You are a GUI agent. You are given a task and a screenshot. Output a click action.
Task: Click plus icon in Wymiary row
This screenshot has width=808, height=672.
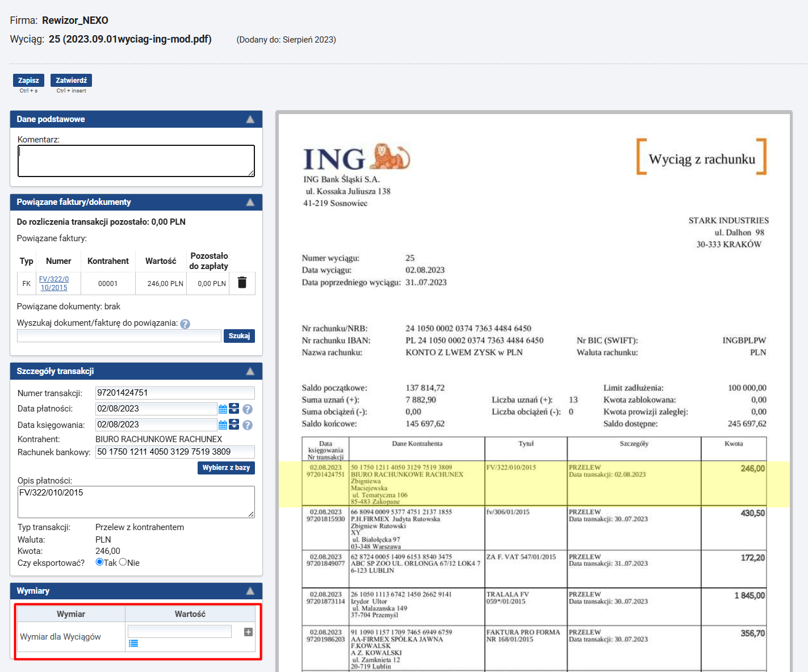pos(248,632)
